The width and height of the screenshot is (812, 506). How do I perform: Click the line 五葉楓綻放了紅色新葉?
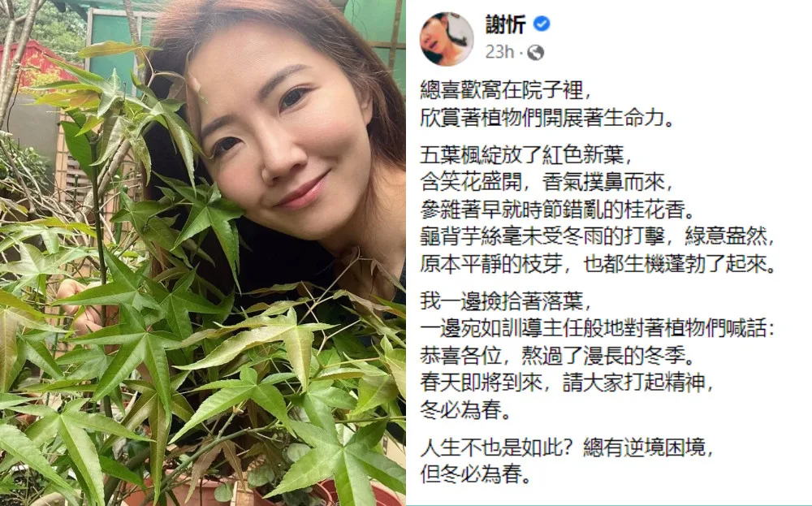point(527,155)
